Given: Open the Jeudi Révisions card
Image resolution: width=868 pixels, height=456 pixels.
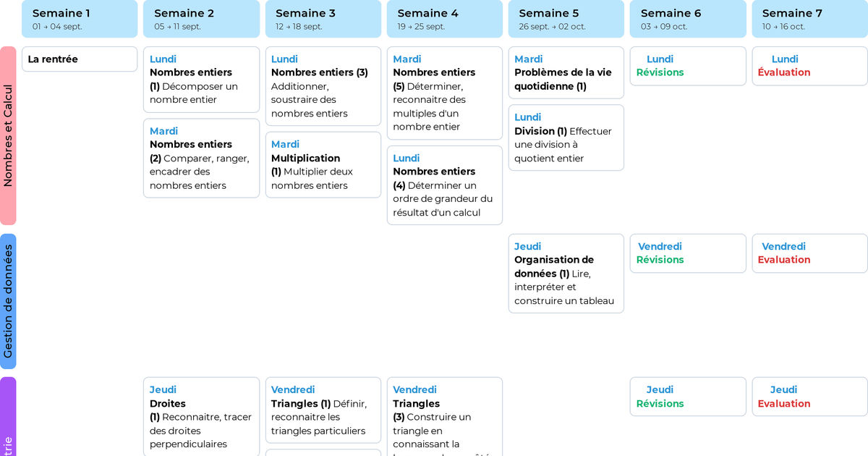Looking at the screenshot, I should coord(687,397).
